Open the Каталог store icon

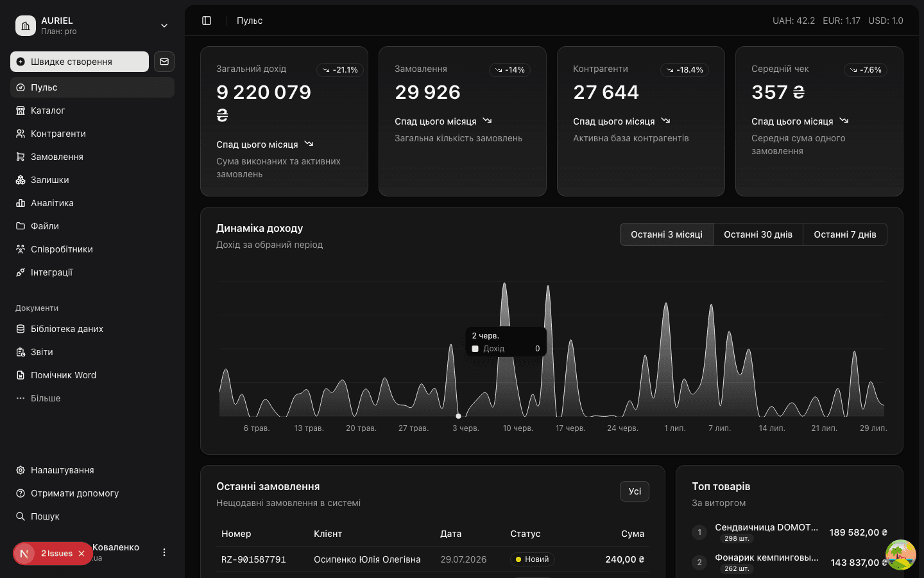pyautogui.click(x=21, y=110)
